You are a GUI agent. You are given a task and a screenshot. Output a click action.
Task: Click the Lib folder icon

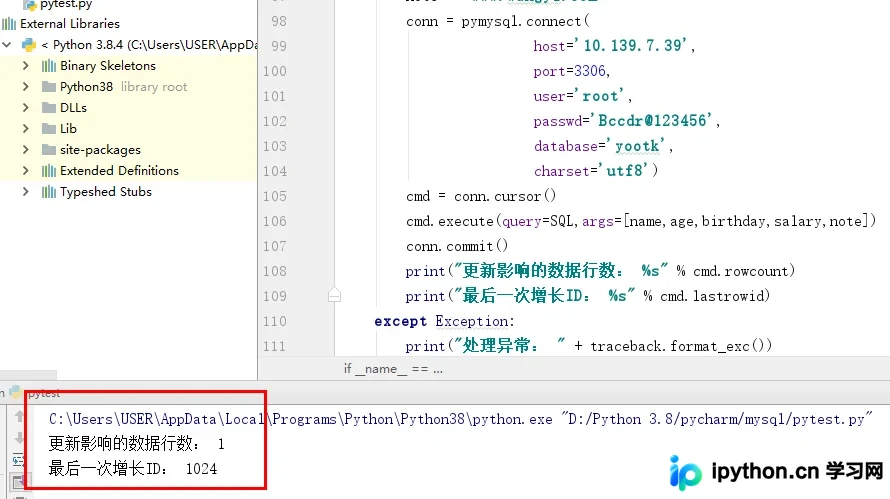click(49, 129)
